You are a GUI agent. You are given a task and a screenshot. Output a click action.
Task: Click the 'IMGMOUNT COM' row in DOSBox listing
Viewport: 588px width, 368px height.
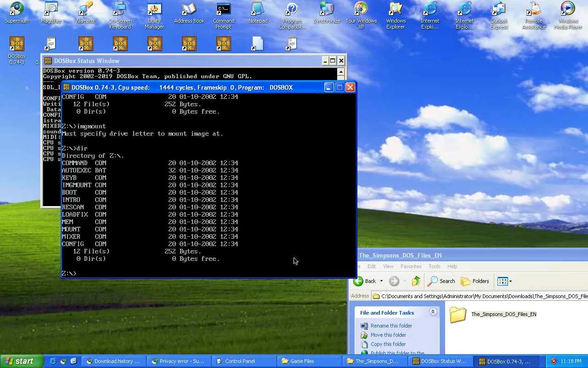[x=150, y=185]
